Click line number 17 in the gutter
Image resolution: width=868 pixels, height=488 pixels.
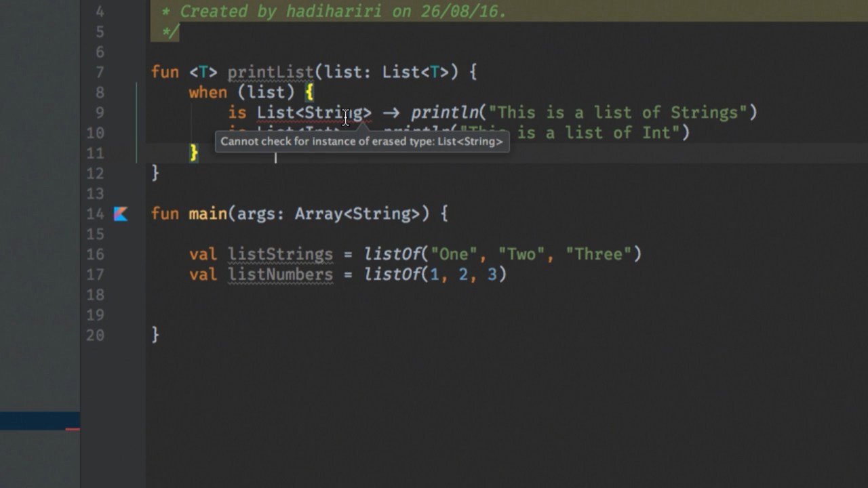coord(95,274)
